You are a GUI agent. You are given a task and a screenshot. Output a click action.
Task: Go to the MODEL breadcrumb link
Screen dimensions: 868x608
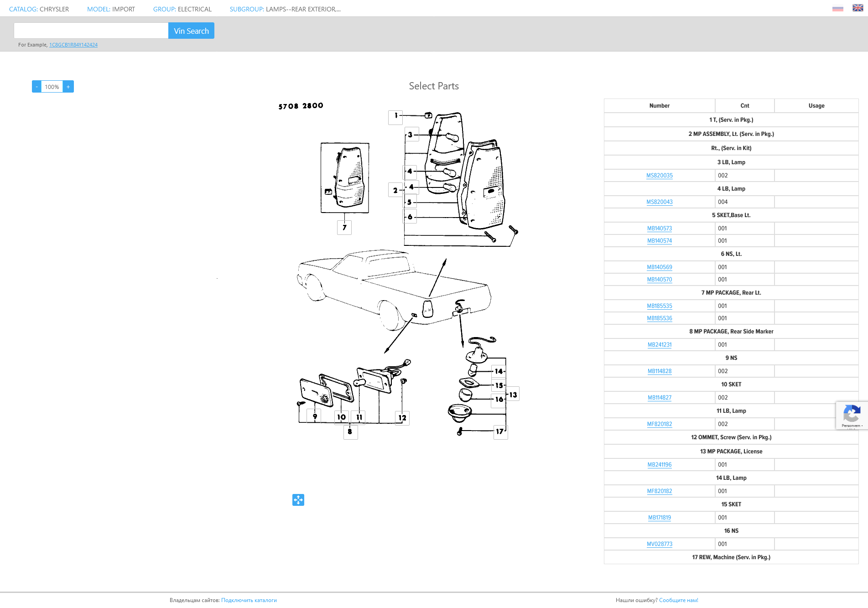[99, 9]
